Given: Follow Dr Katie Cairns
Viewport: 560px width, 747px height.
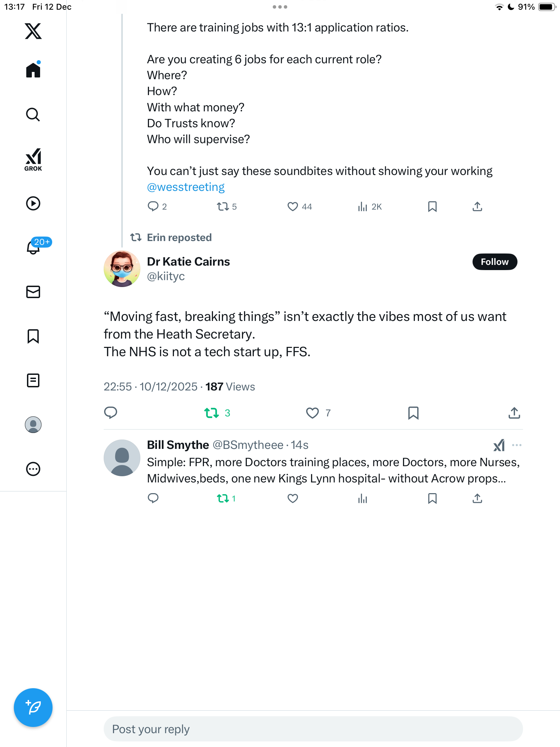Looking at the screenshot, I should 495,262.
